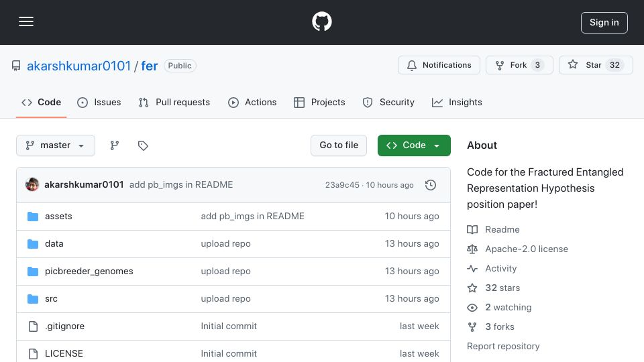View the 3 forks link
This screenshot has height=362, width=644.
(490, 326)
